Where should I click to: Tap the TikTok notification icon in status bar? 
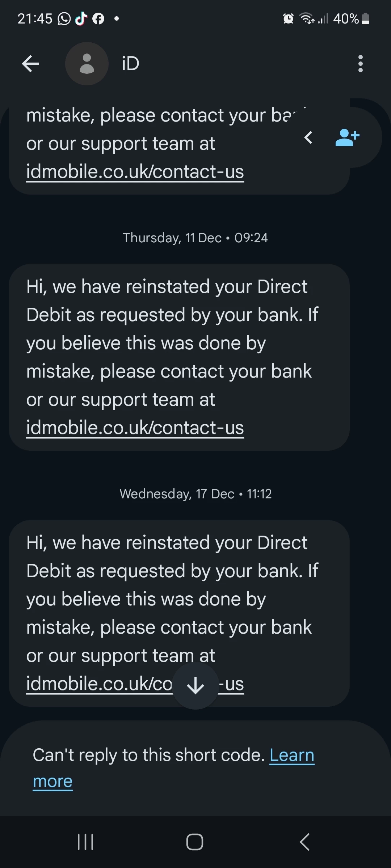[81, 18]
